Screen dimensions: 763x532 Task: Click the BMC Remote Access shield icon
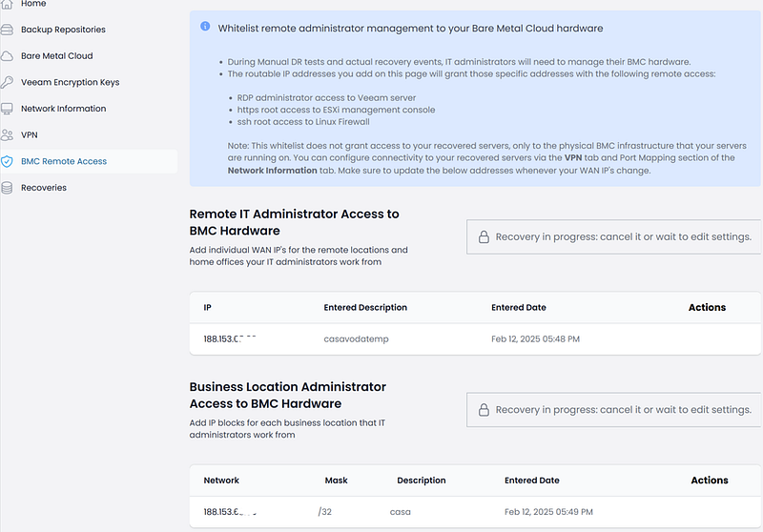[x=8, y=162]
